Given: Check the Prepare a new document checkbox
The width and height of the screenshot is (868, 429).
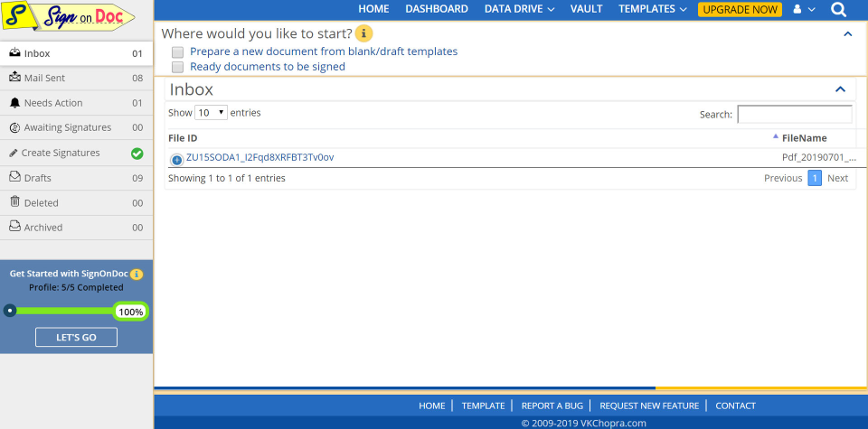Looking at the screenshot, I should tap(177, 52).
